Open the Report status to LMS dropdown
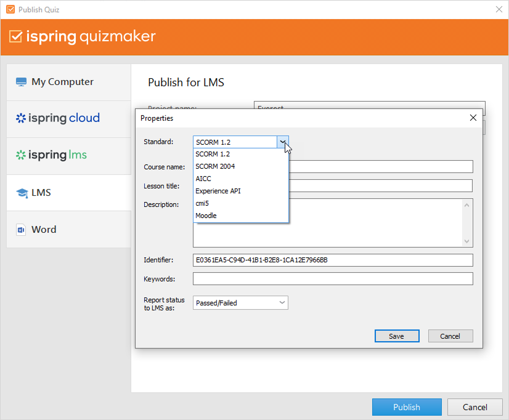509x420 pixels. tap(240, 302)
